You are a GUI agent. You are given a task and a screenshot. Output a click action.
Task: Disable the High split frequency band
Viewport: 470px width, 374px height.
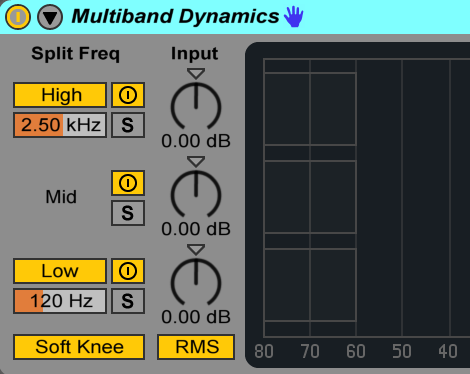click(60, 95)
